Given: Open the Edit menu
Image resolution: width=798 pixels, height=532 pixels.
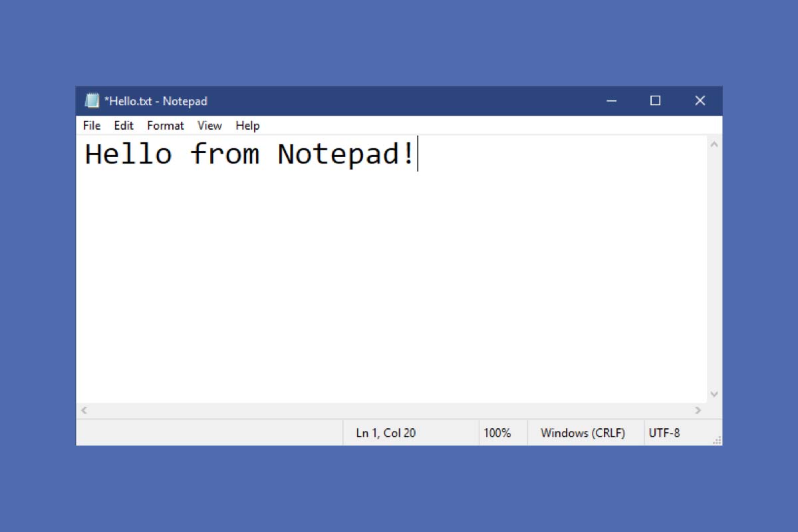Looking at the screenshot, I should 124,126.
